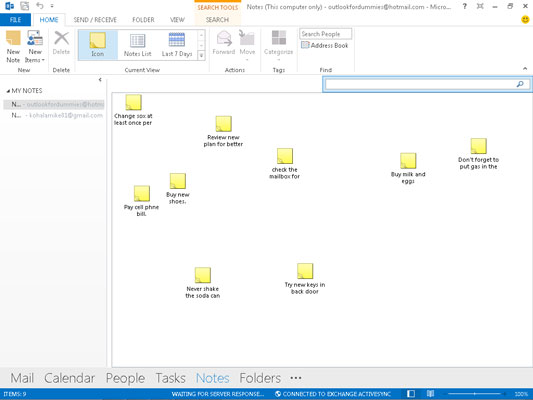Open the Address Book

click(325, 45)
